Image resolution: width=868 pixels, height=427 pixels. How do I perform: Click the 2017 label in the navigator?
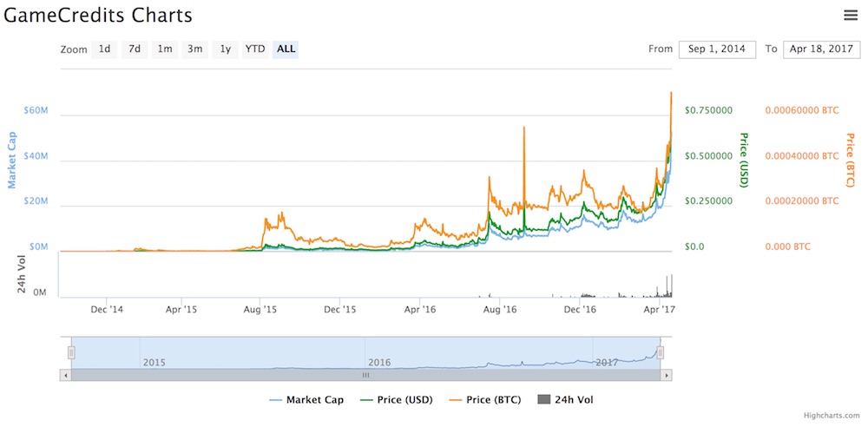[607, 363]
